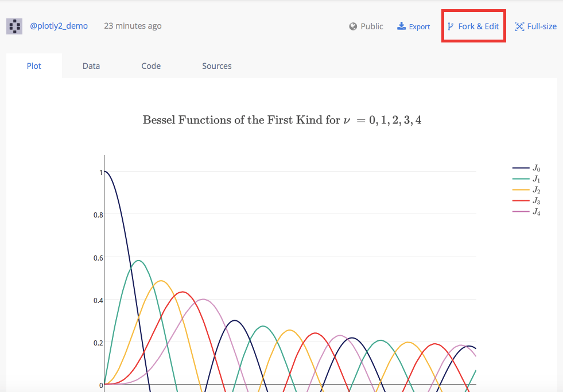The height and width of the screenshot is (392, 563).
Task: Click the Full-size expand icon
Action: (x=519, y=26)
